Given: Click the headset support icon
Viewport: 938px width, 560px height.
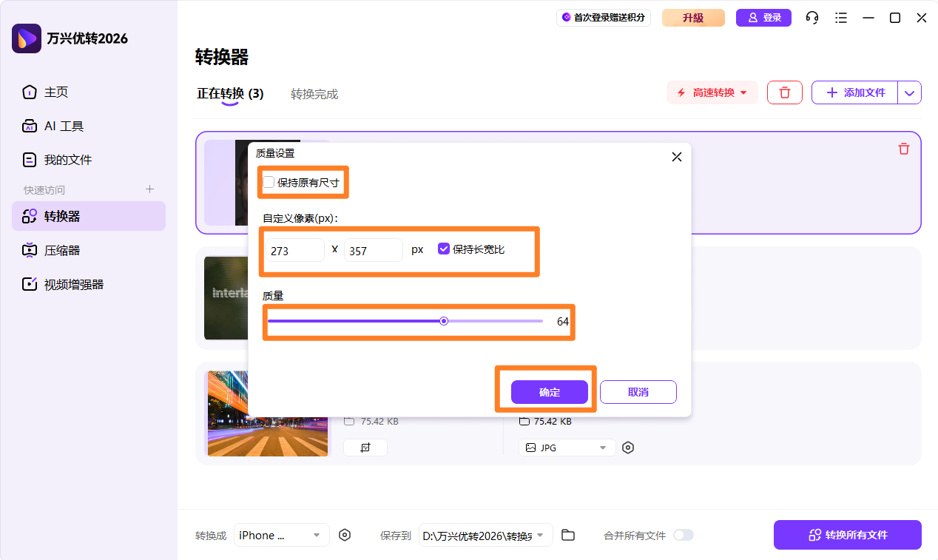Looking at the screenshot, I should tap(812, 17).
